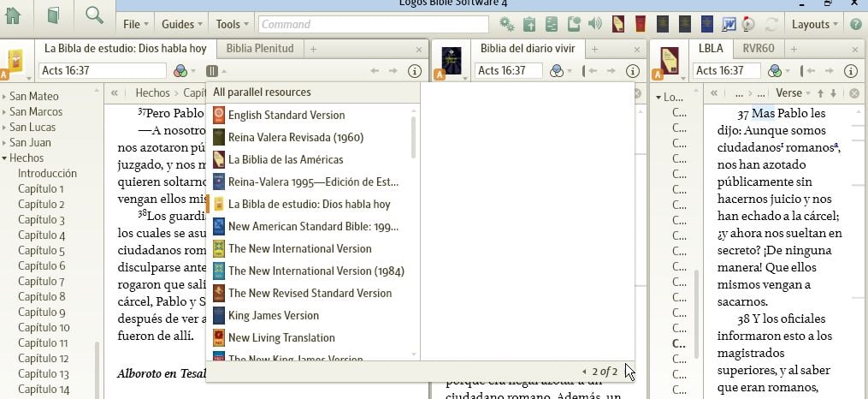Click the Command input box
The height and width of the screenshot is (399, 868).
tap(374, 24)
